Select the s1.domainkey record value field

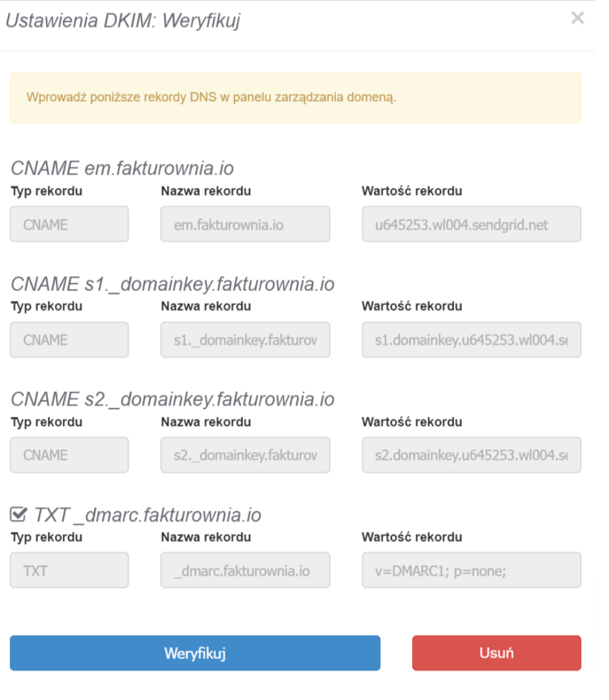point(471,339)
